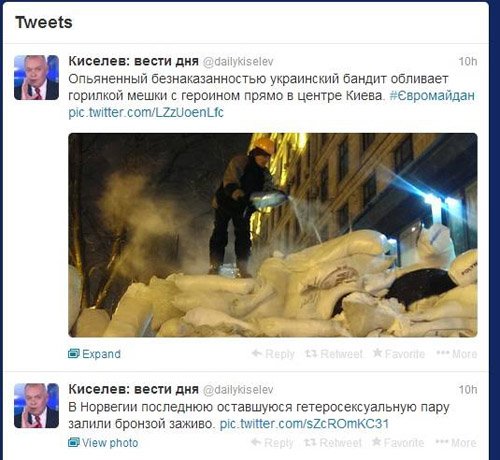The width and height of the screenshot is (500, 460).
Task: Open More options on second tweet
Action: pos(456,443)
